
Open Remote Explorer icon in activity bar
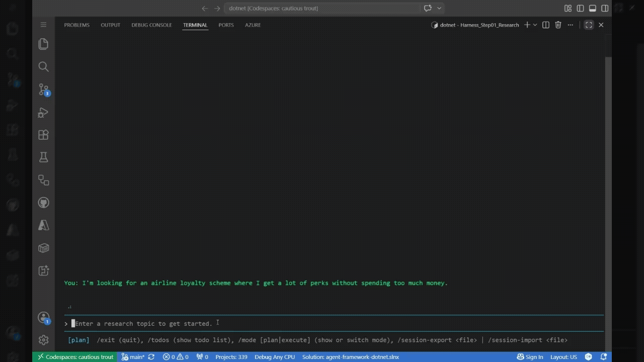click(43, 180)
